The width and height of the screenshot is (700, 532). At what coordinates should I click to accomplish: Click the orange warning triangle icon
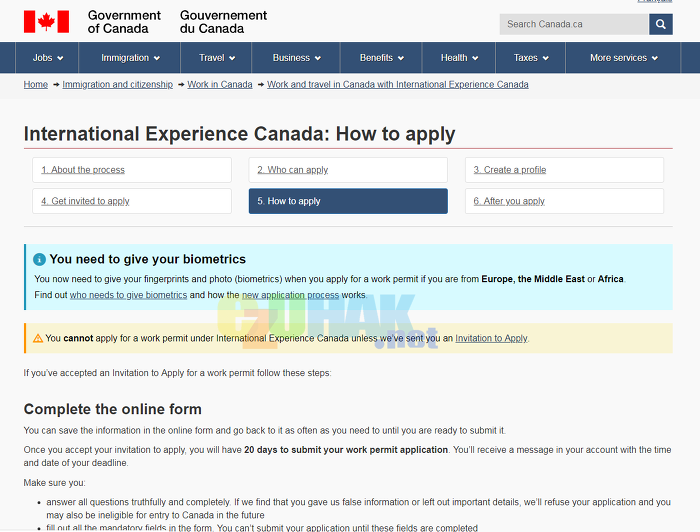(38, 338)
